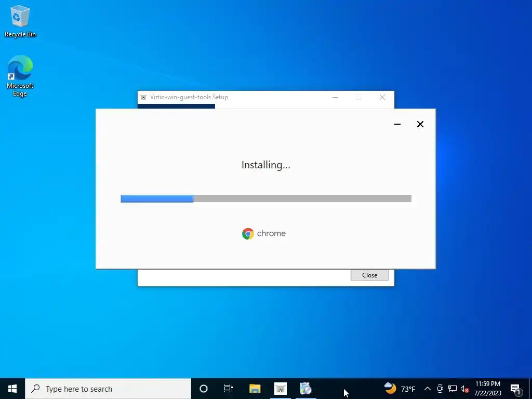
Task: Open the clock showing 11:59 PM
Action: [487, 389]
